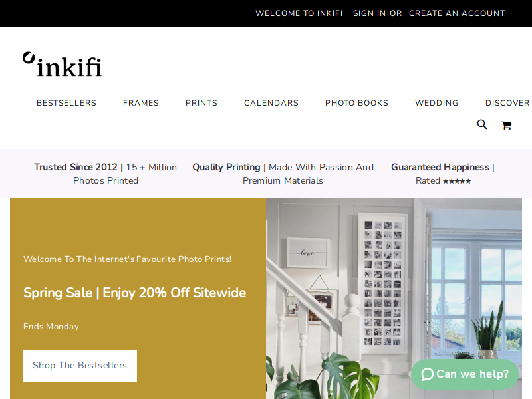Go to Photo Books section
Image resolution: width=532 pixels, height=399 pixels.
[x=356, y=103]
